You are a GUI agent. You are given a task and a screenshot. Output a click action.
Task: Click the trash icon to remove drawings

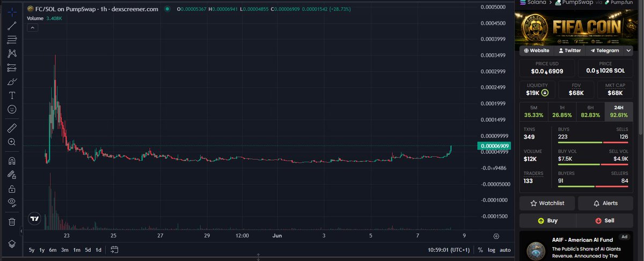pyautogui.click(x=12, y=221)
